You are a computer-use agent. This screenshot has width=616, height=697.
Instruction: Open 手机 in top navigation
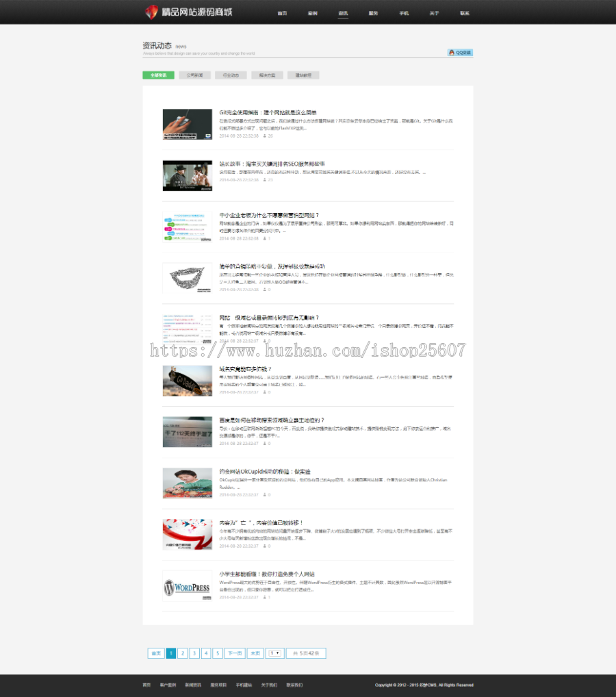tap(404, 13)
